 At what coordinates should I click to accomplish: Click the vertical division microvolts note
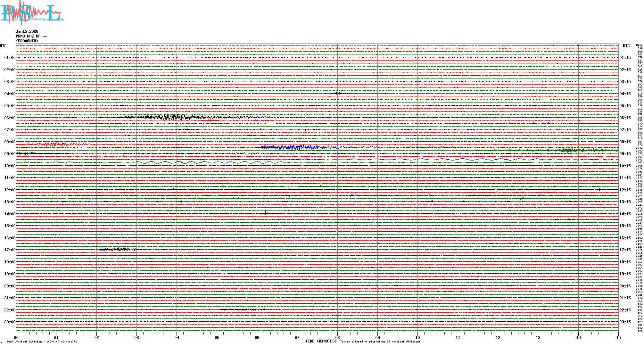42,342
